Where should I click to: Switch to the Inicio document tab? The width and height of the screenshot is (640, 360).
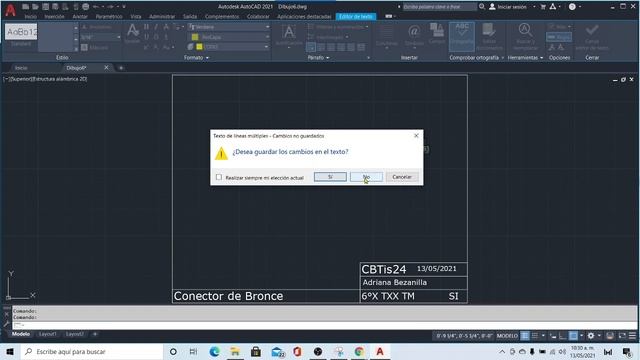[x=21, y=68]
